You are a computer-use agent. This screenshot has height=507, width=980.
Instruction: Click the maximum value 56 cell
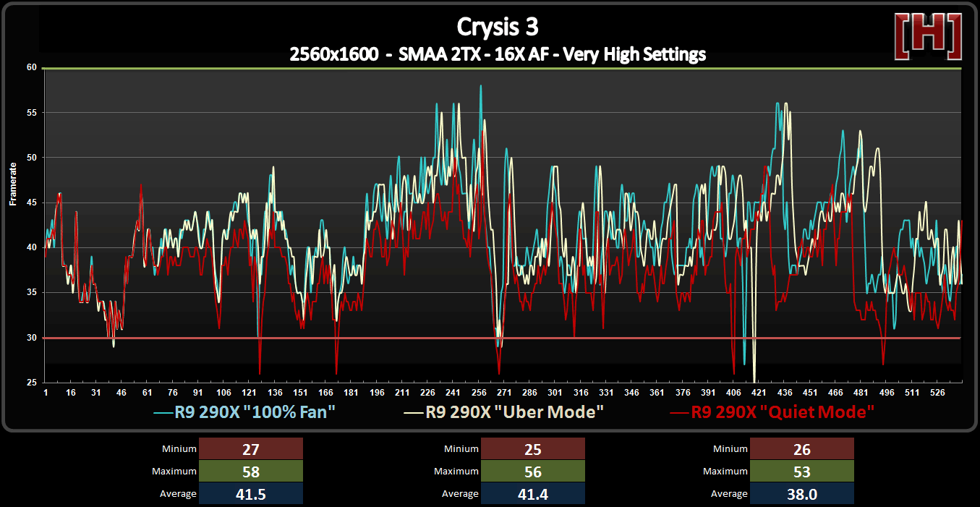pyautogui.click(x=532, y=472)
